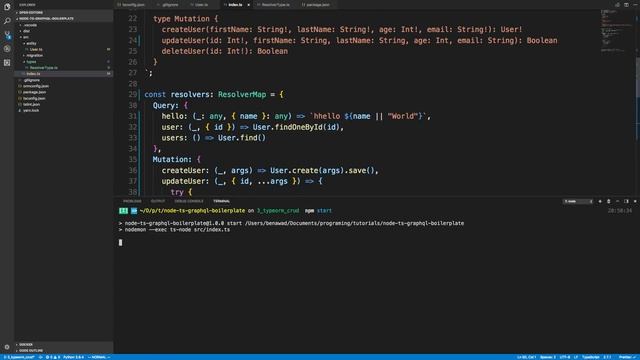This screenshot has height=360, width=640.
Task: Click the UTF-8 encoding indicator
Action: (x=565, y=357)
